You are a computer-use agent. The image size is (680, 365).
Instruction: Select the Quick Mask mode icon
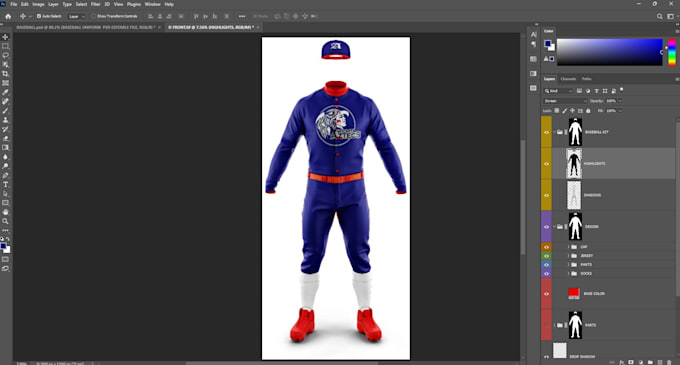click(5, 259)
